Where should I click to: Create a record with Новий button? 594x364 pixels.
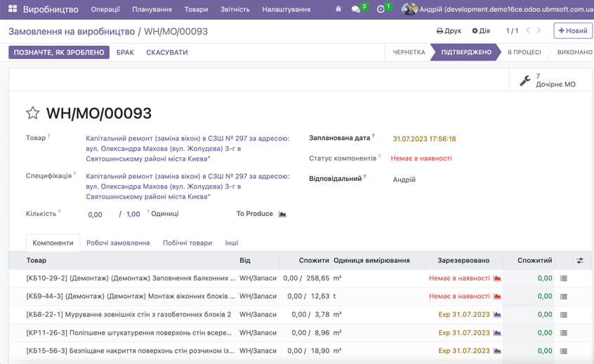572,31
